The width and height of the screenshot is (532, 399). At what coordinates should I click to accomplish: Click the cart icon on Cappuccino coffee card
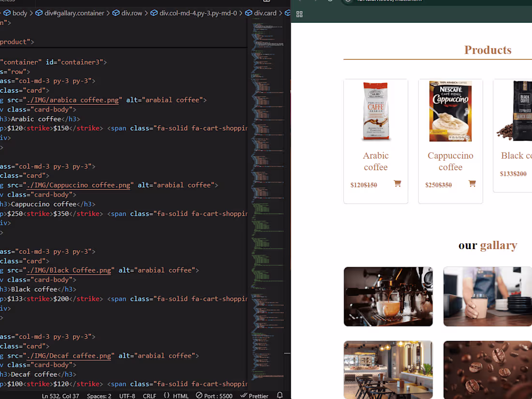tap(472, 184)
